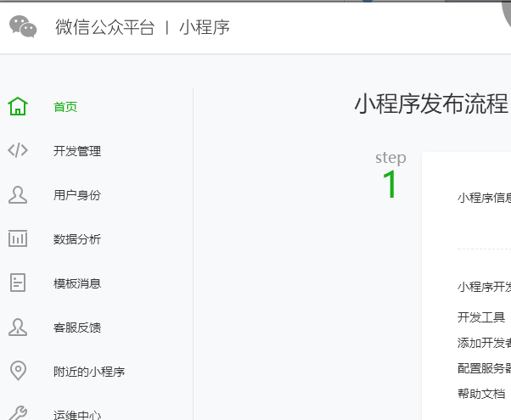Open 模板消息 menu entry
Image resolution: width=511 pixels, height=420 pixels.
(77, 283)
